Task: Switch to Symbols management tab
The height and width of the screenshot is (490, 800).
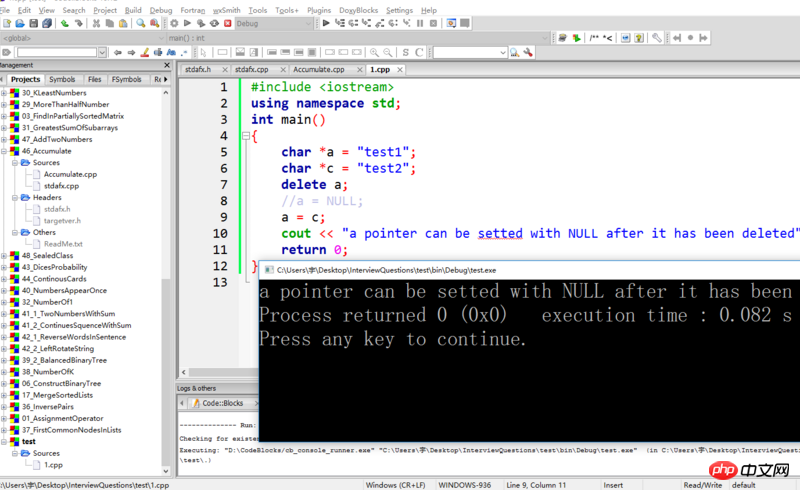Action: [x=62, y=79]
